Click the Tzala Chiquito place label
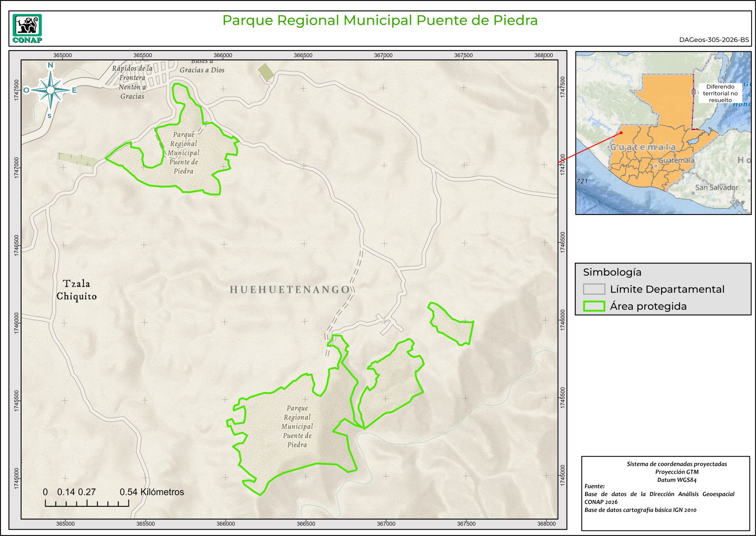This screenshot has width=756, height=536. (76, 290)
